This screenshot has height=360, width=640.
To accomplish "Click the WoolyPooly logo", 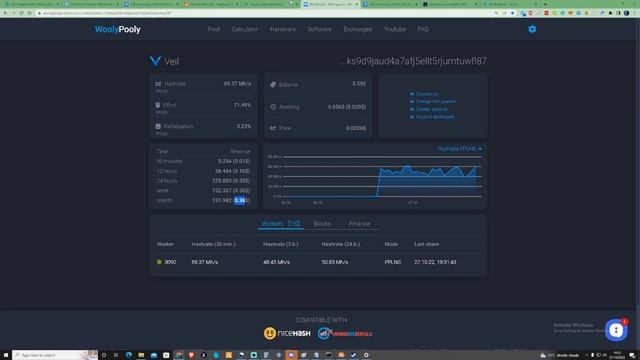I will (x=118, y=29).
